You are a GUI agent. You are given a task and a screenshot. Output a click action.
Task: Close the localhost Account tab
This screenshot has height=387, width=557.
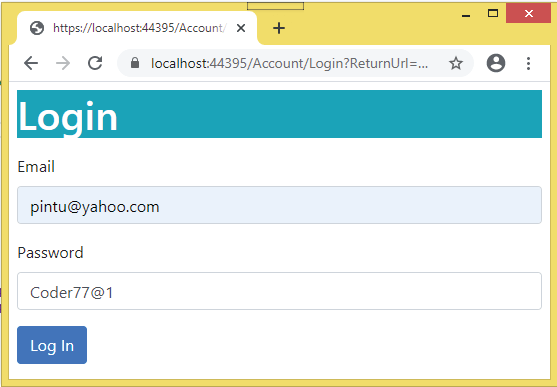(241, 28)
